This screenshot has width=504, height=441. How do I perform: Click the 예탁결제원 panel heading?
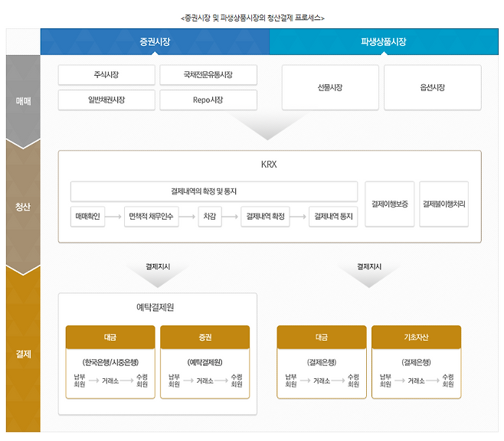pos(155,307)
